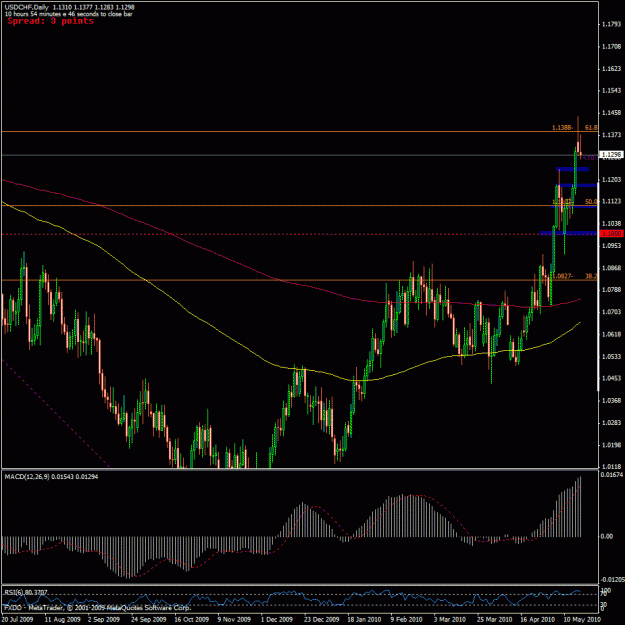Click the 50.0 Fibonacci percentage label

pyautogui.click(x=591, y=202)
